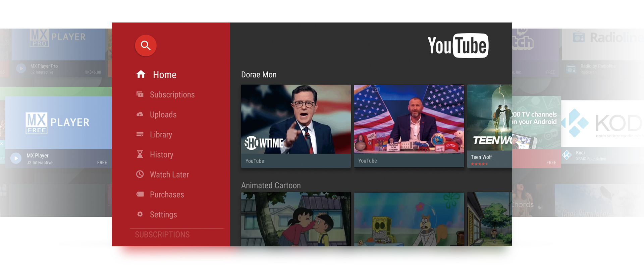Screen dimensions: 644x268
Task: Open the Subscriptions menu item
Action: [172, 95]
